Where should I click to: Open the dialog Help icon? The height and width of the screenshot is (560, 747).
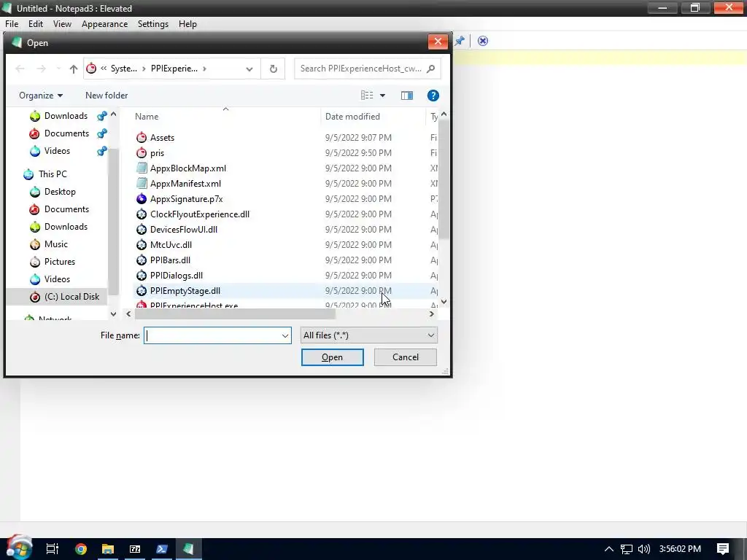433,96
